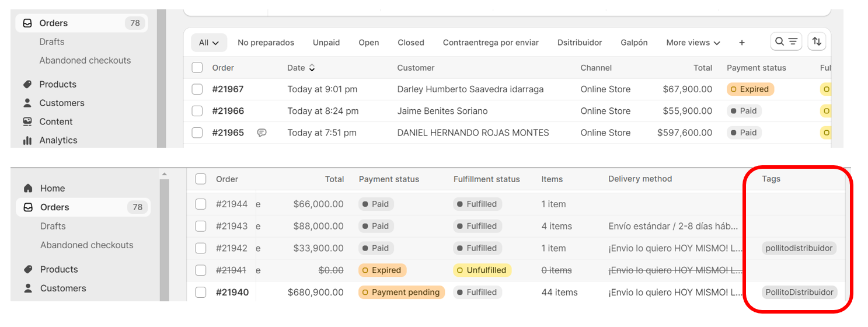Select checkbox for order #21965
Screen dimensions: 868x327
click(197, 133)
